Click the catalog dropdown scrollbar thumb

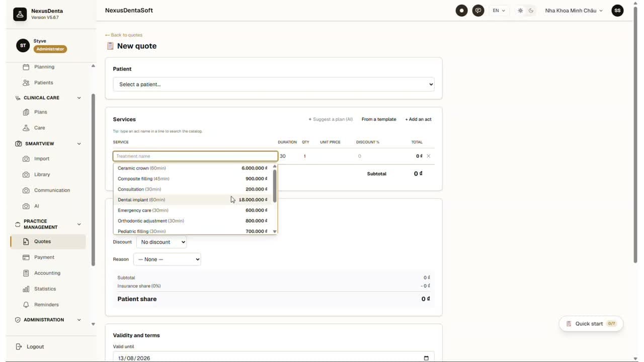click(275, 186)
